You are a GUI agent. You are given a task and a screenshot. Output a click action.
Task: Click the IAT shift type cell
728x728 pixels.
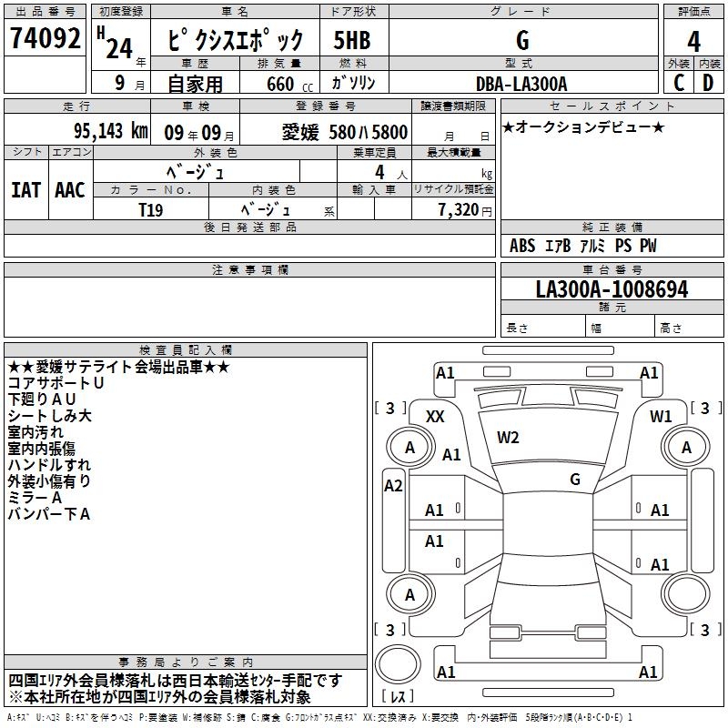tap(26, 189)
